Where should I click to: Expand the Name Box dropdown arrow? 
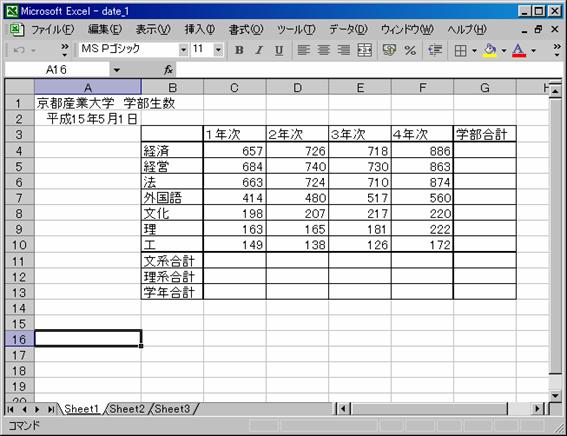(x=116, y=69)
